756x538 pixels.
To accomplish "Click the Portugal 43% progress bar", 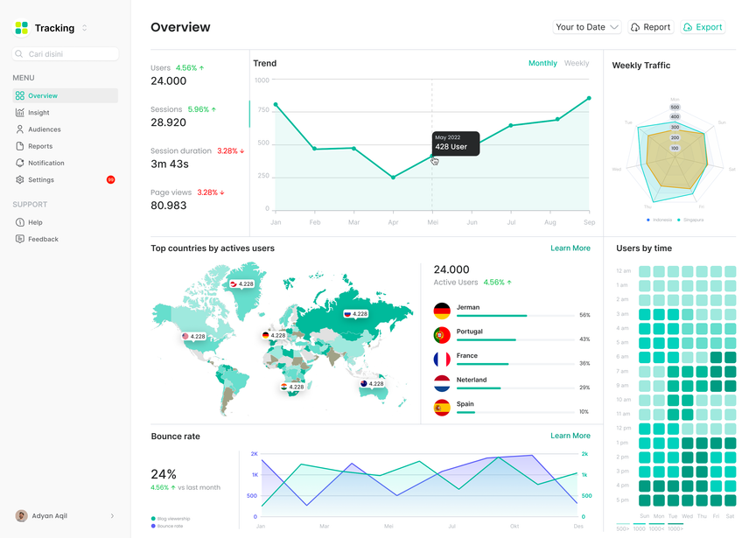I will pos(515,340).
